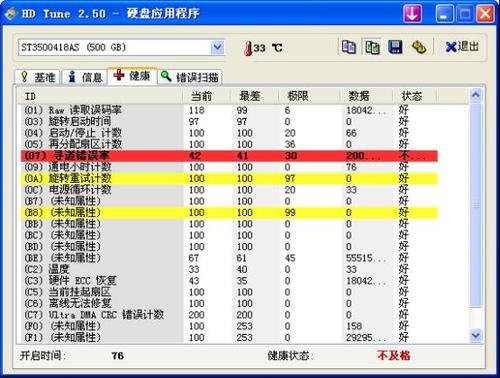500x378 pixels.
Task: Select the (F1) 未知属性 row
Action: (229, 337)
